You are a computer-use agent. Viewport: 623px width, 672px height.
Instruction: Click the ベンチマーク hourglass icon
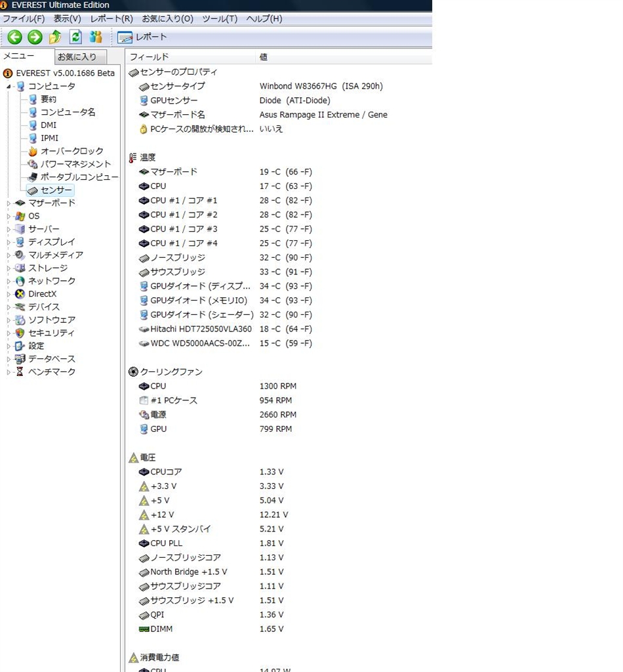(20, 372)
